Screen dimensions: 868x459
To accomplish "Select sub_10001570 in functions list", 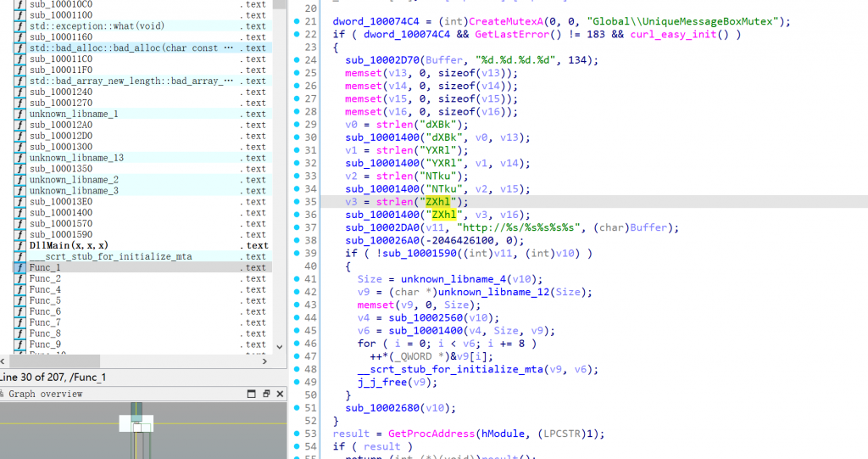I will [x=142, y=223].
